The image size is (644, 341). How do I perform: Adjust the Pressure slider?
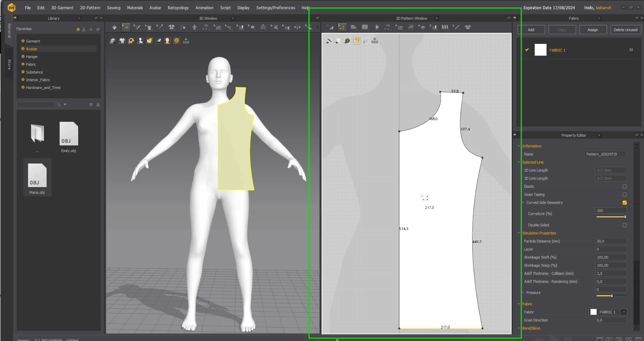[x=611, y=296]
